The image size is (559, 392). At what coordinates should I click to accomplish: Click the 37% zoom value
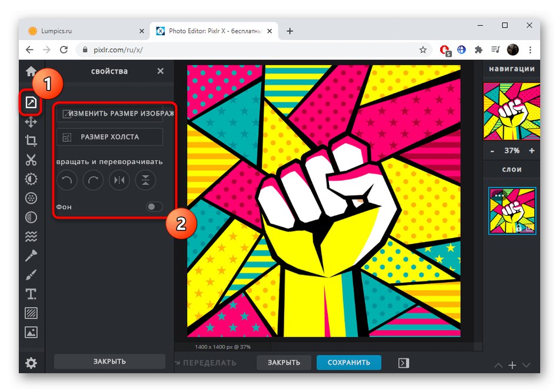(511, 151)
